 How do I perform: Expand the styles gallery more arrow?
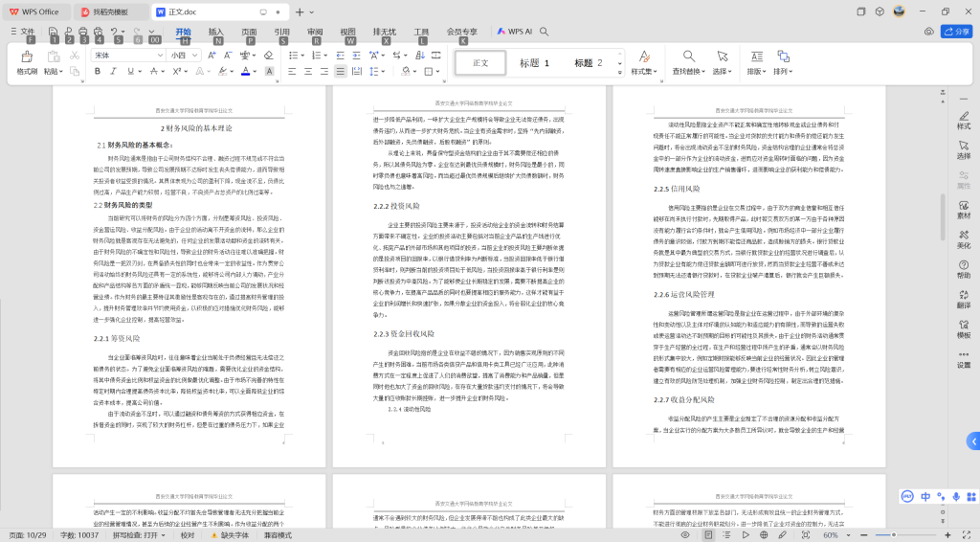[x=620, y=73]
